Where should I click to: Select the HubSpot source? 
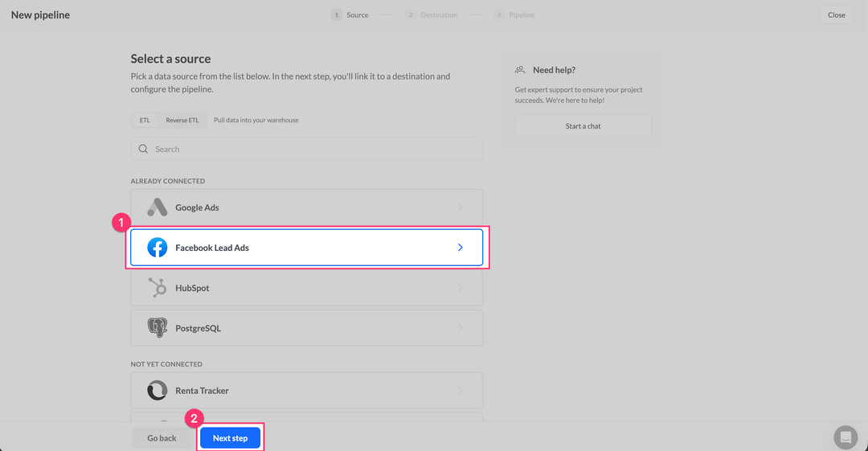pyautogui.click(x=307, y=288)
